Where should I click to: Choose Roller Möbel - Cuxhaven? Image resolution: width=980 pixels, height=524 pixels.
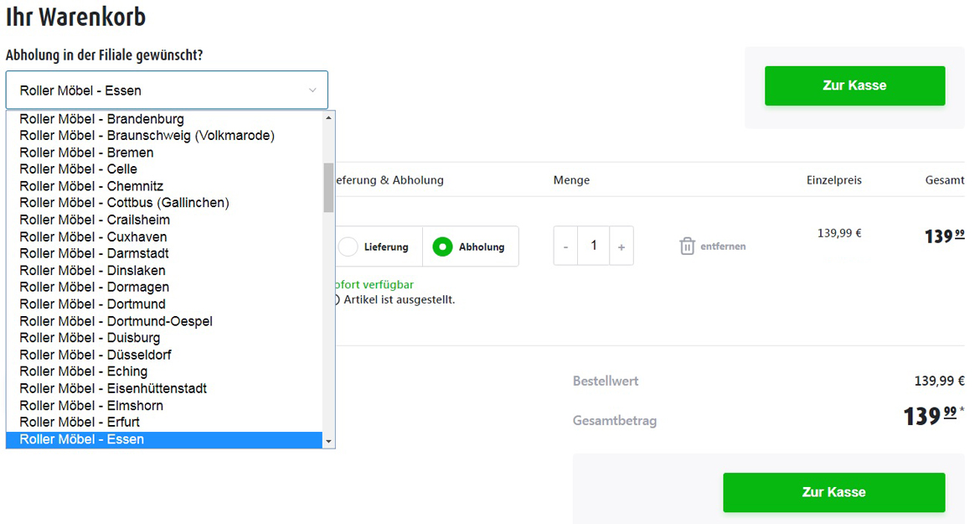[164, 237]
